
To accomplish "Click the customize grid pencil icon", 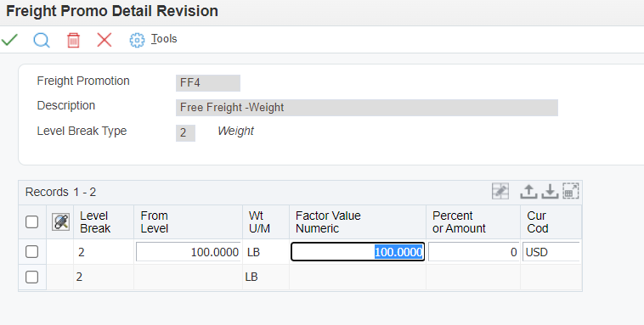I will point(500,191).
